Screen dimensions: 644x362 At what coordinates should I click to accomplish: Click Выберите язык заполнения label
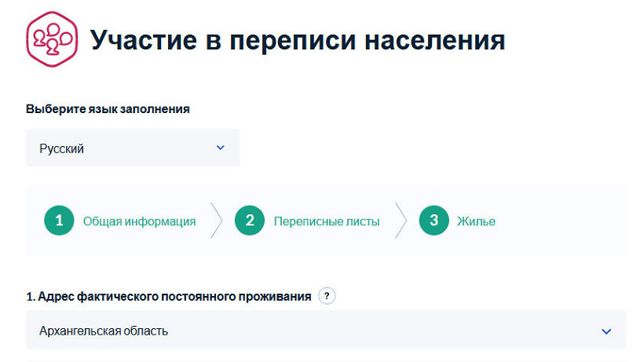tap(108, 109)
